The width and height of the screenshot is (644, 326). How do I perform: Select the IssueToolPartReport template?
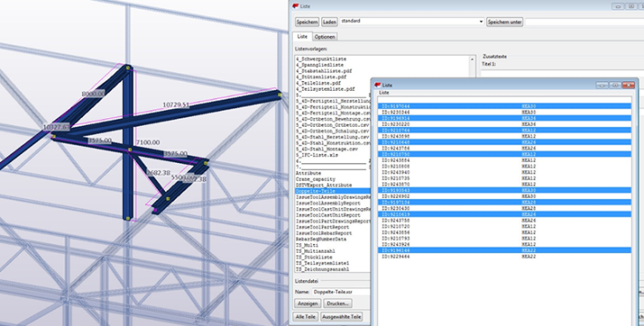pos(322,227)
